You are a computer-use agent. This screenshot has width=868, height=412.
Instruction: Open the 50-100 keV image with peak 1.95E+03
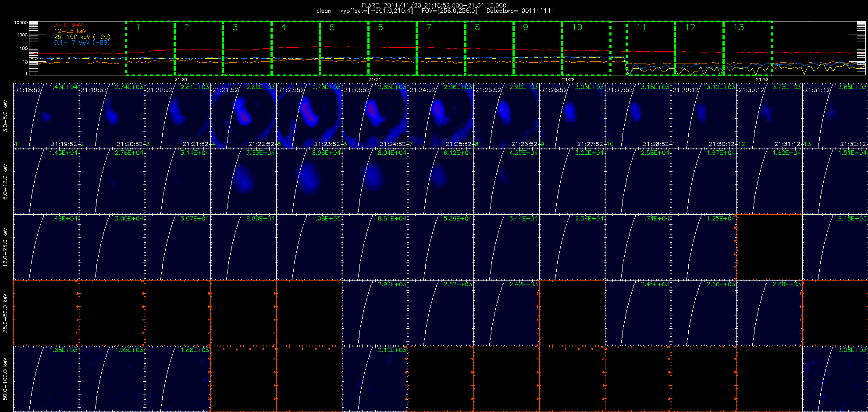click(112, 379)
